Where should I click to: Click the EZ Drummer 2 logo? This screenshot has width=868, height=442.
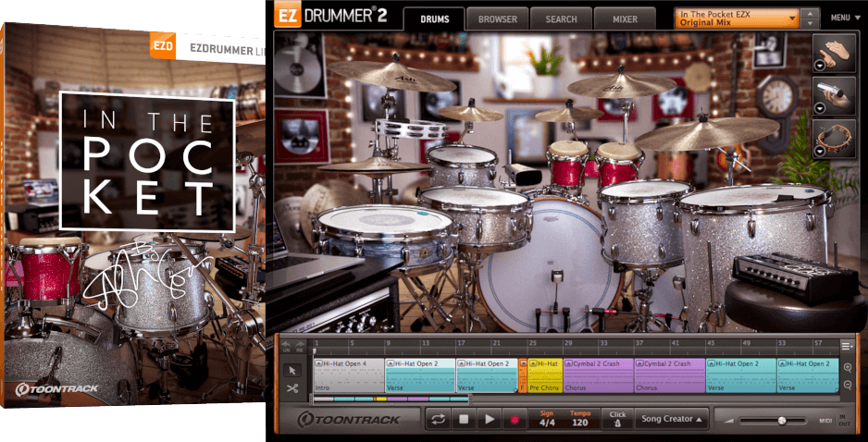[330, 15]
